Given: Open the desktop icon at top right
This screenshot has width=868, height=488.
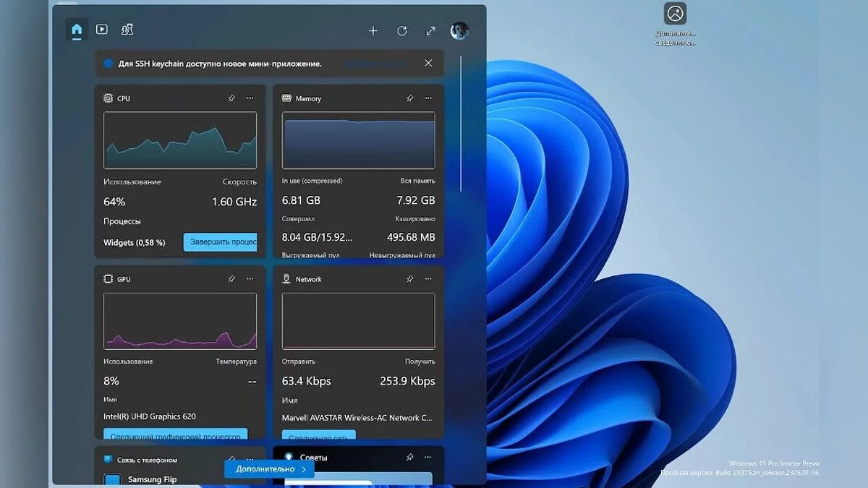Looking at the screenshot, I should pos(676,23).
